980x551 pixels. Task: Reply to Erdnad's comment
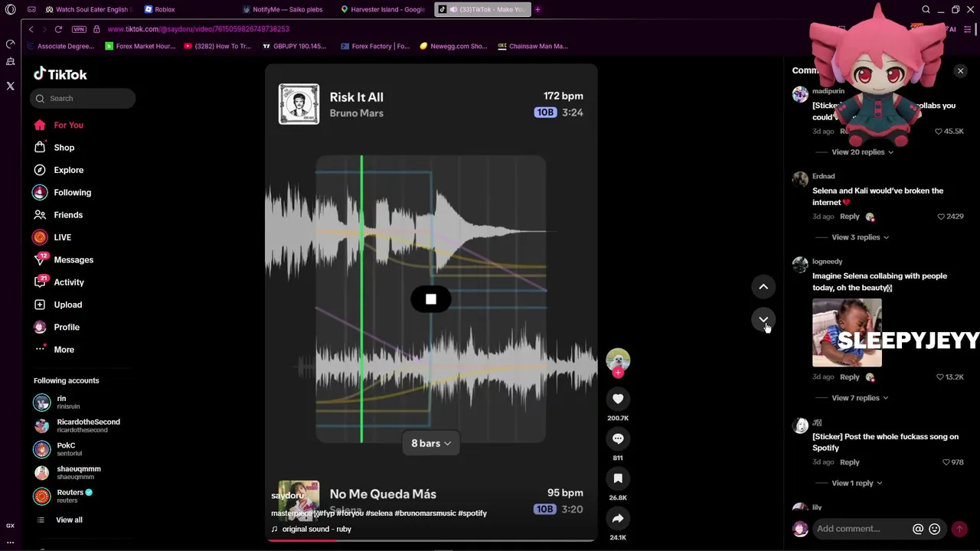click(849, 217)
